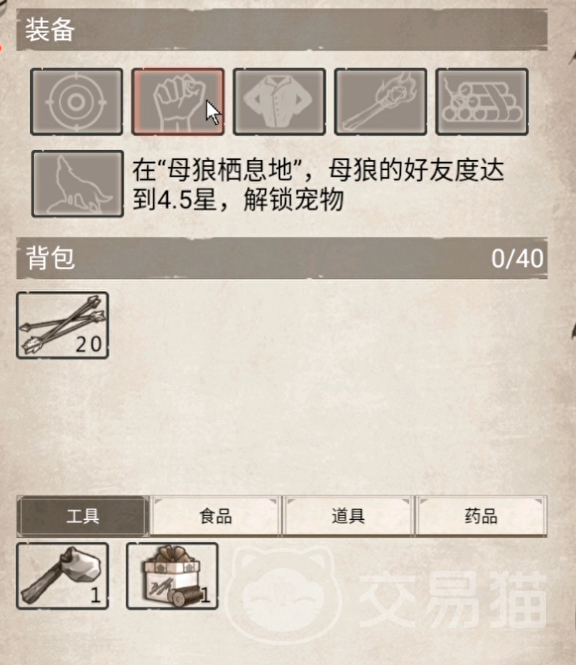The image size is (576, 665).
Task: Pick the stone axe tool item
Action: (62, 576)
